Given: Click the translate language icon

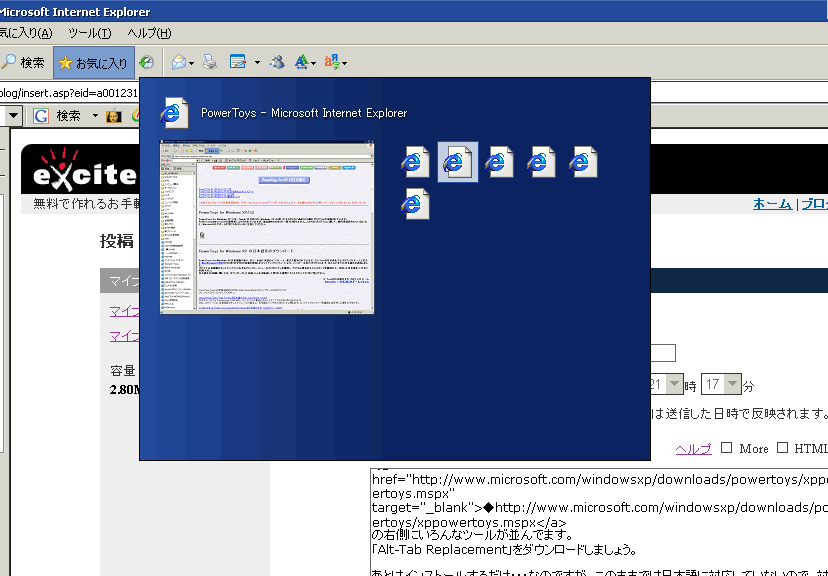Looking at the screenshot, I should [x=332, y=62].
